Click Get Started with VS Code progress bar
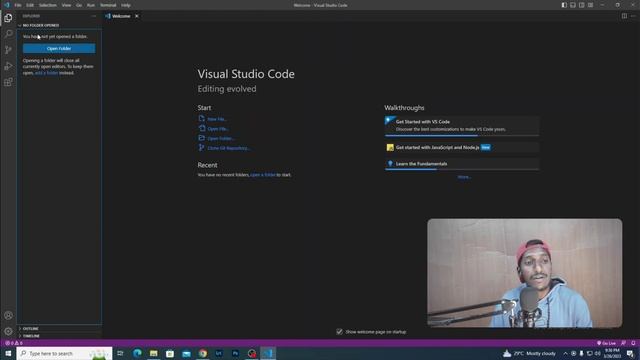The height and width of the screenshot is (360, 640). (462, 136)
